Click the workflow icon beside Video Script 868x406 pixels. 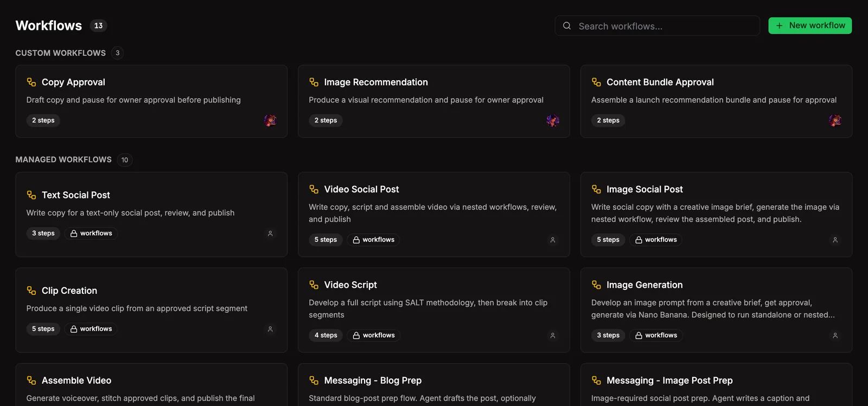click(x=314, y=285)
